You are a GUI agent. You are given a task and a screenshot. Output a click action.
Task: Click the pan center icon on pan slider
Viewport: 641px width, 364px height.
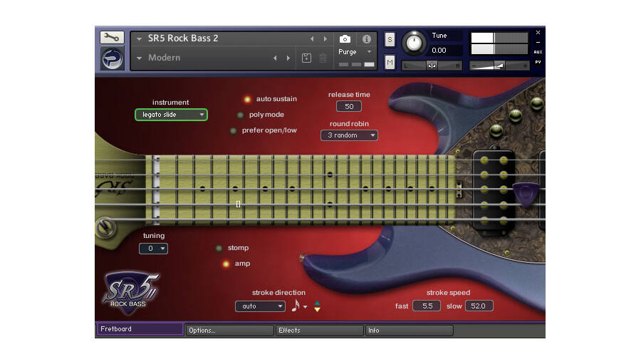coord(432,66)
